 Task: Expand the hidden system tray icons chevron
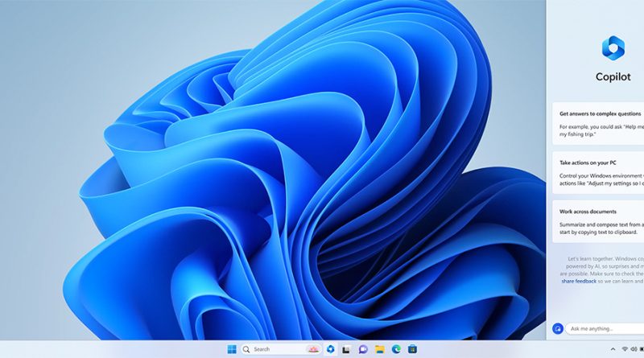[x=613, y=349]
